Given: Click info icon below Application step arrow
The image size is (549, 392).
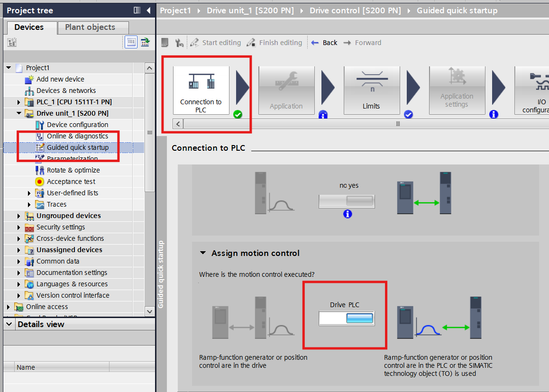Looking at the screenshot, I should click(323, 115).
